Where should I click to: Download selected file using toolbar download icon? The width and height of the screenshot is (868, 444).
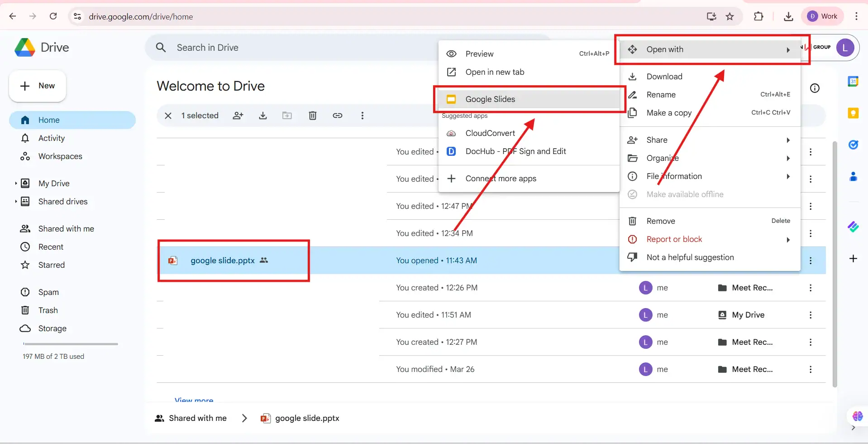point(263,116)
